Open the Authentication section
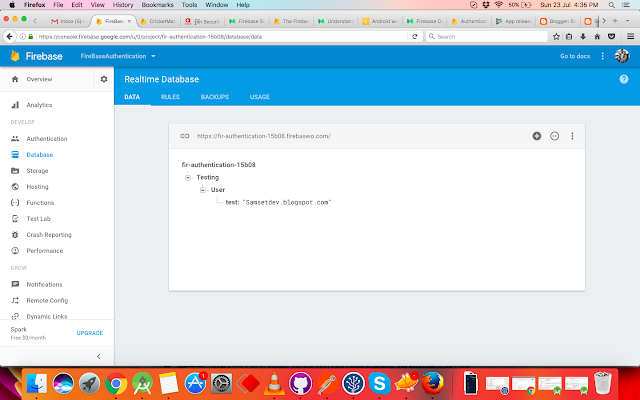Image resolution: width=640 pixels, height=400 pixels. point(47,139)
